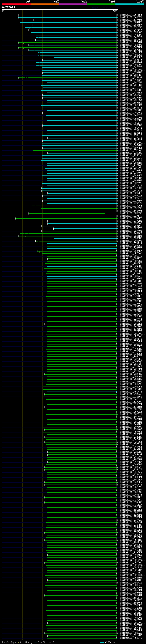Image resolution: width=146 pixels, height=644 pixels.
Task: Select the UniRef100_C1N5D5 label
Action: (131, 236)
